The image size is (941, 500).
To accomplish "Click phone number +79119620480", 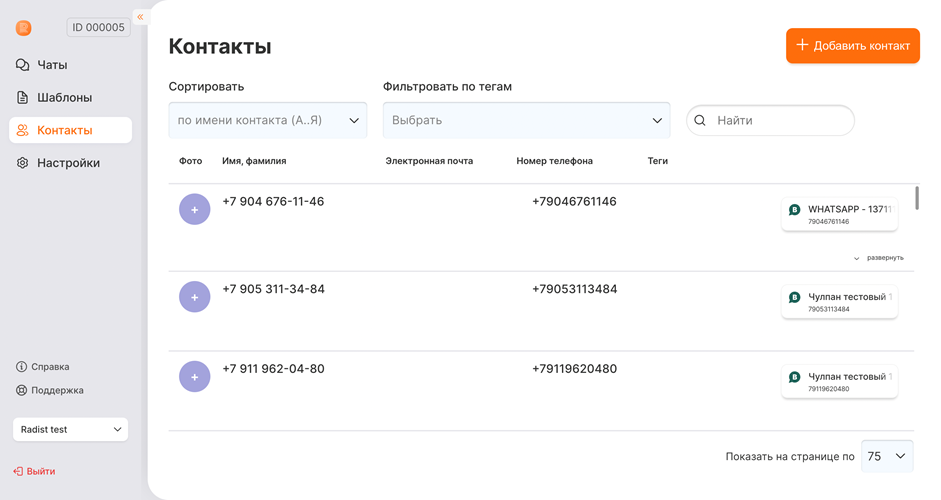I will [x=574, y=369].
